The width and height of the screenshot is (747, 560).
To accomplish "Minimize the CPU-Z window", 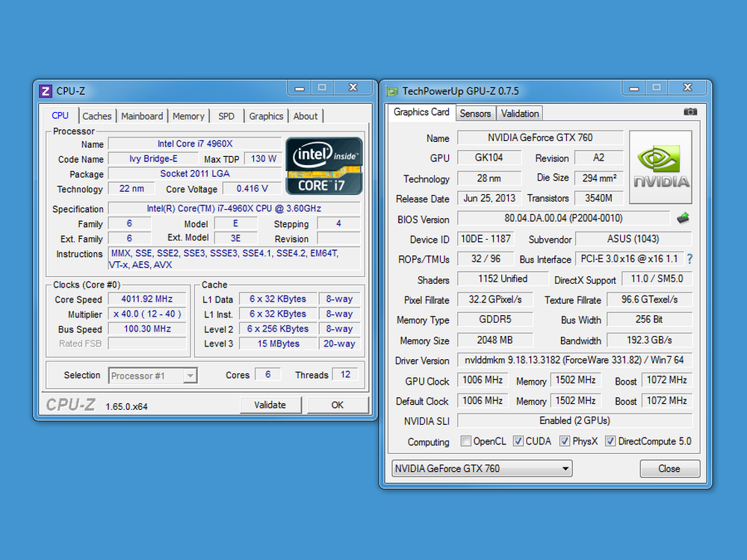I will [300, 88].
